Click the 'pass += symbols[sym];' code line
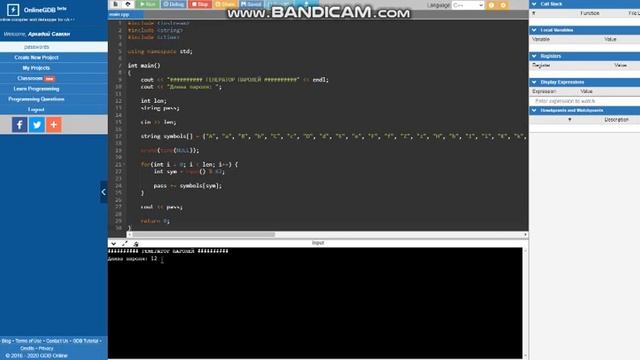Screen dimensions: 640x360 click(x=188, y=186)
